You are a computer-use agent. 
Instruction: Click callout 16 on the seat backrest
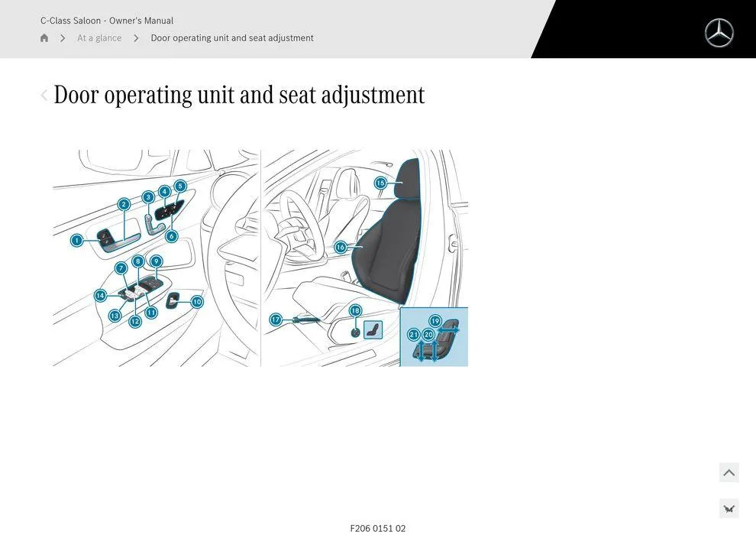[339, 245]
